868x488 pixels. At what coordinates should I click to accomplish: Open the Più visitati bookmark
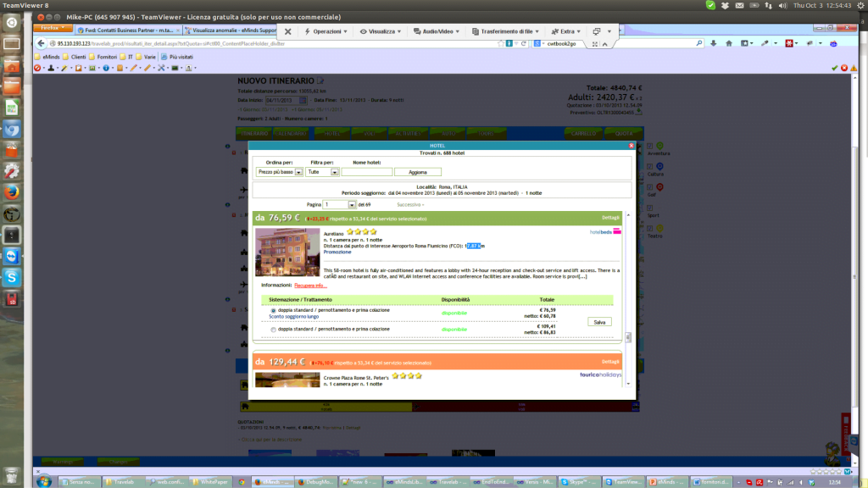pyautogui.click(x=177, y=57)
